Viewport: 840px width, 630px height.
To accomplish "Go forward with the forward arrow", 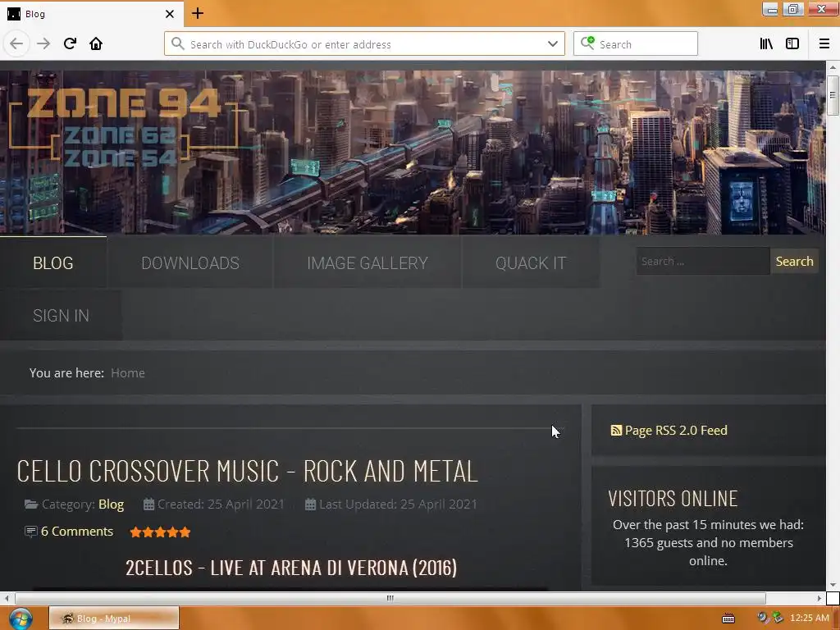I will 43,43.
